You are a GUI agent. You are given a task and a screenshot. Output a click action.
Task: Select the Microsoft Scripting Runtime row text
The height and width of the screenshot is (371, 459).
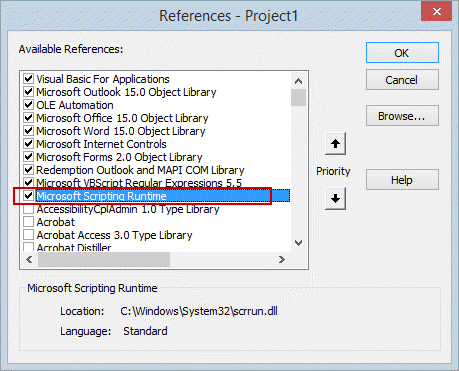[x=101, y=196]
